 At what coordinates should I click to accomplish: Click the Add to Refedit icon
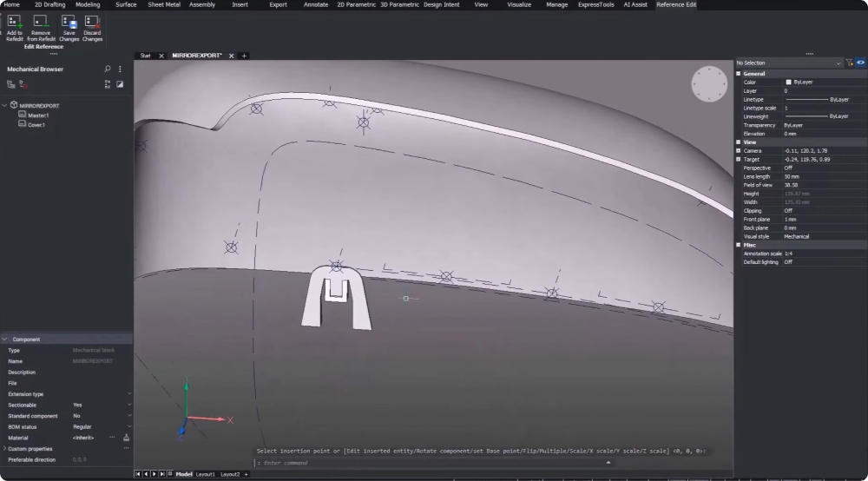tap(15, 23)
